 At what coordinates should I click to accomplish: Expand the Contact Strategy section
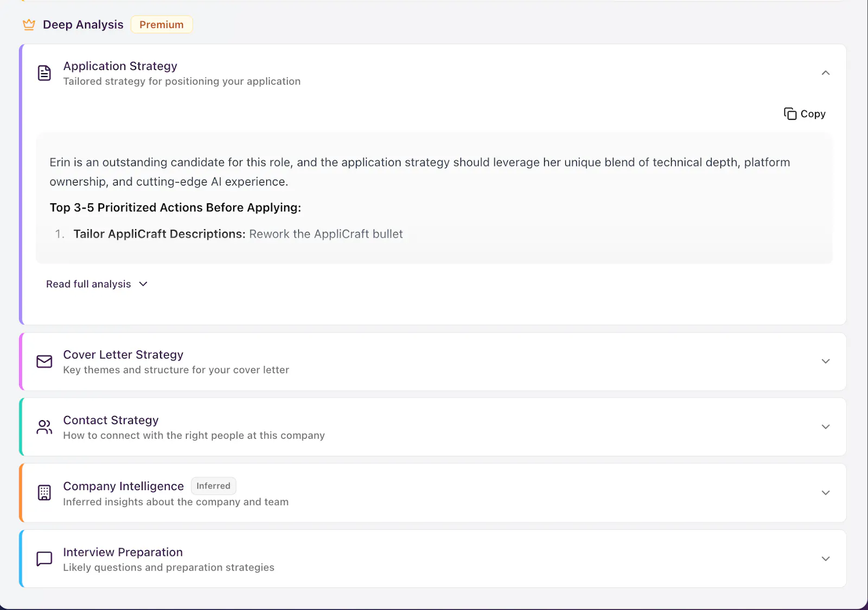pyautogui.click(x=825, y=427)
